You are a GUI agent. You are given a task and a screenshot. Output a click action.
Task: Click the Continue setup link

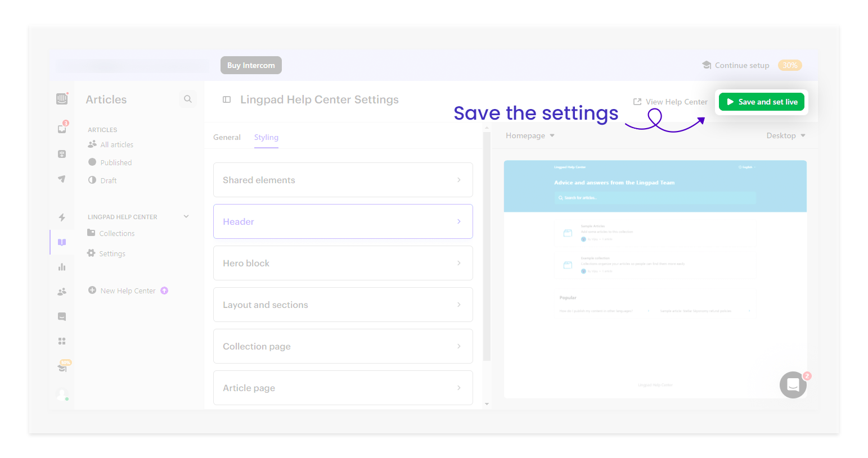click(x=742, y=65)
